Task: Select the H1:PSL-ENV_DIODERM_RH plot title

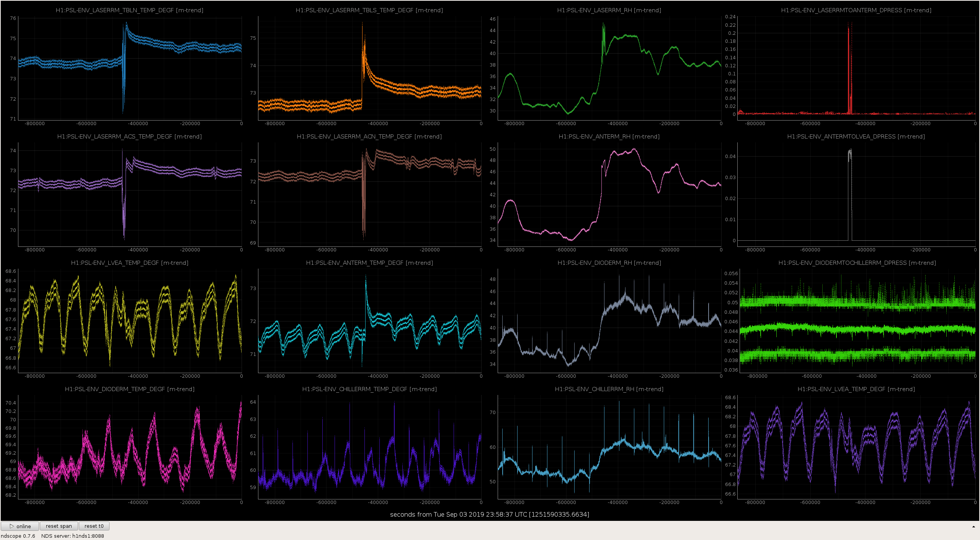Action: point(609,263)
